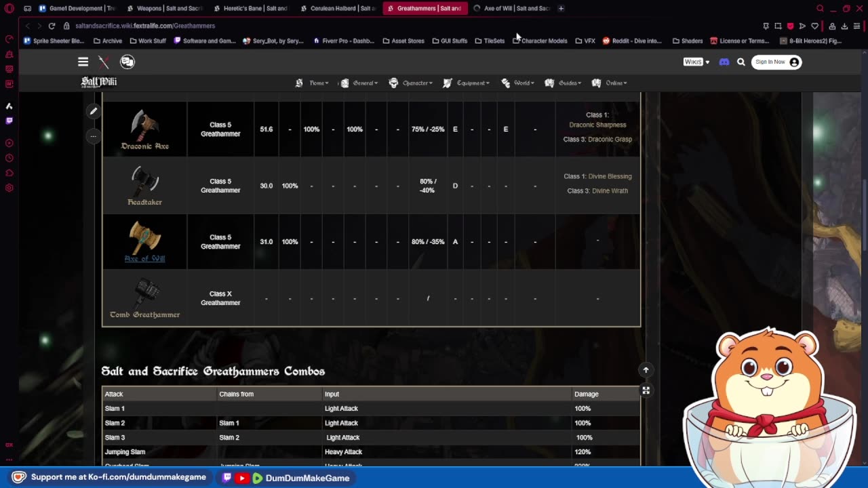The height and width of the screenshot is (488, 868).
Task: Open Twitch in the Opera sidebar
Action: click(9, 121)
